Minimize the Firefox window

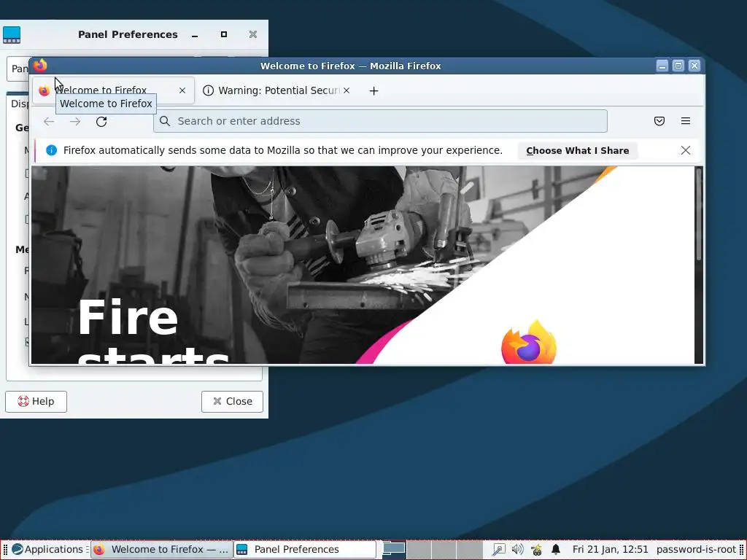coord(662,66)
